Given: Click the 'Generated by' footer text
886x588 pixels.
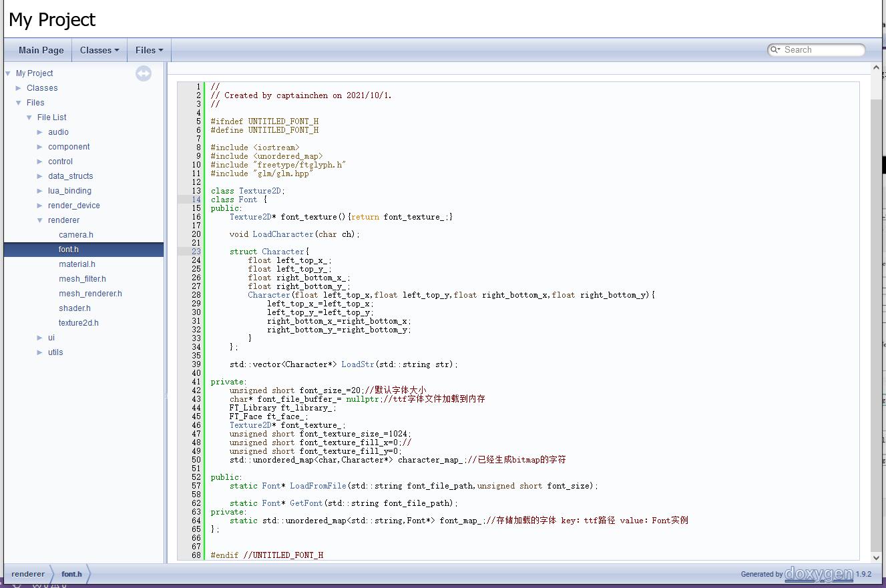Looking at the screenshot, I should coord(762,574).
